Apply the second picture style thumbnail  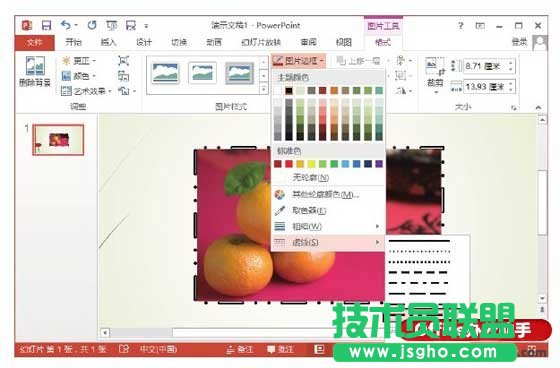pyautogui.click(x=202, y=73)
